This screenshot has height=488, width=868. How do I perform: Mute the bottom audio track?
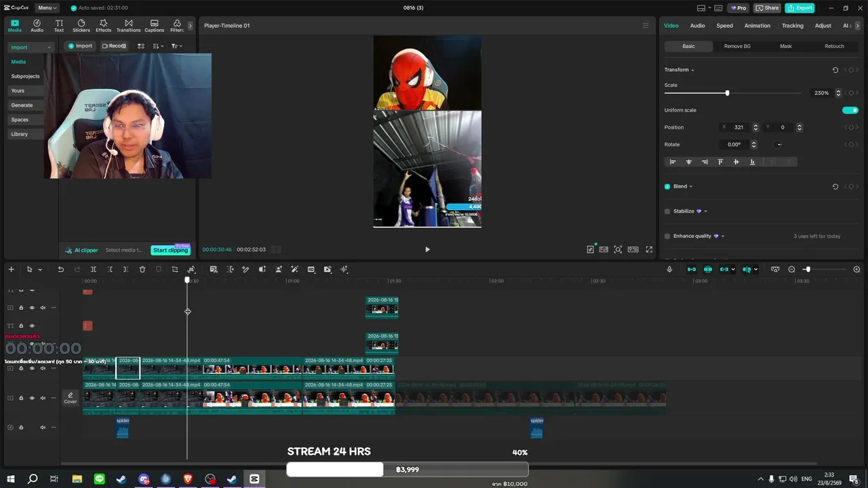pyautogui.click(x=43, y=428)
